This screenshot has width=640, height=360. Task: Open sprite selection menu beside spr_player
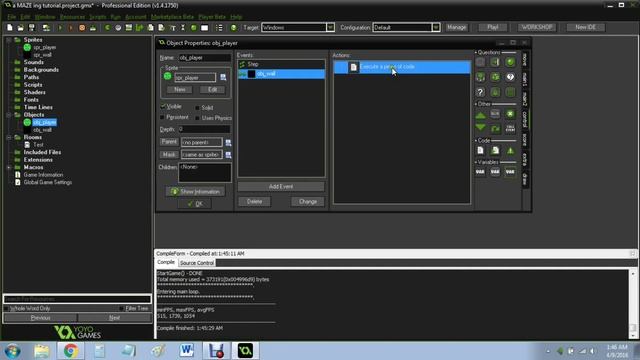(223, 77)
